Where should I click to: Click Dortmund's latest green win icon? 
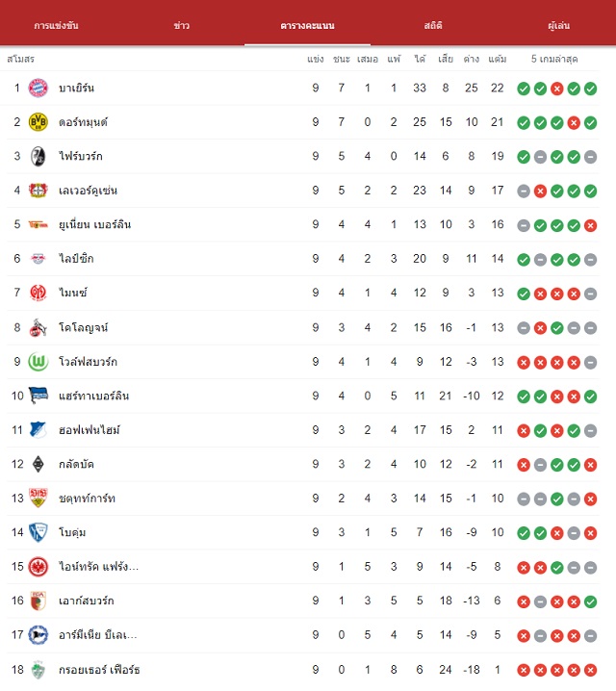point(590,123)
